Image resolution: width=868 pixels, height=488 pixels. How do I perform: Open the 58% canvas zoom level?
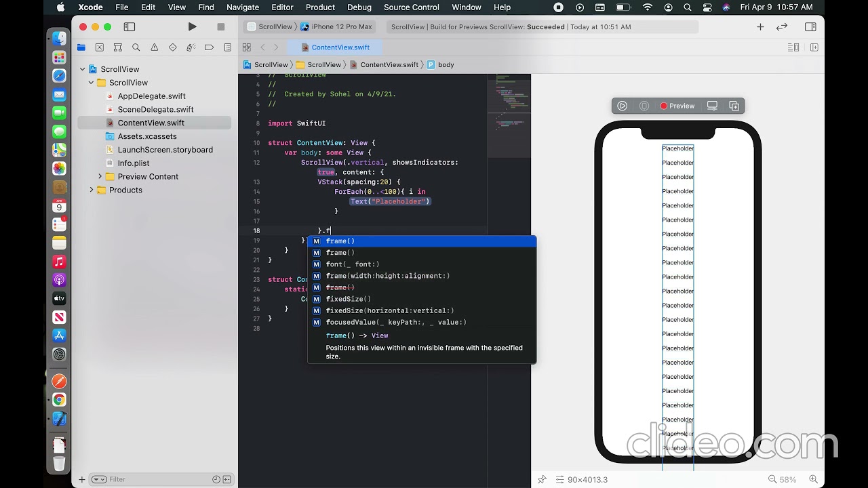click(x=788, y=479)
